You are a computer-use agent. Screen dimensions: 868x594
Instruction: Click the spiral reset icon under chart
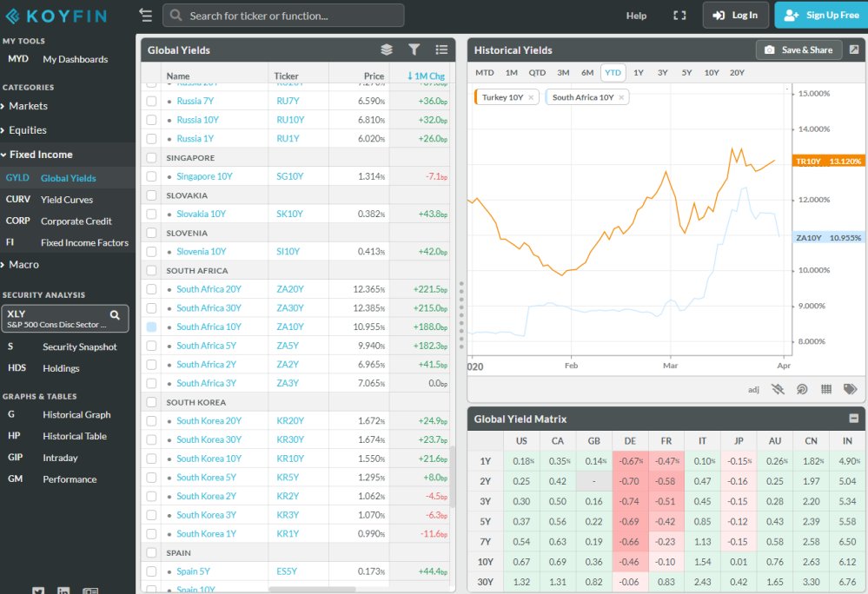(802, 389)
